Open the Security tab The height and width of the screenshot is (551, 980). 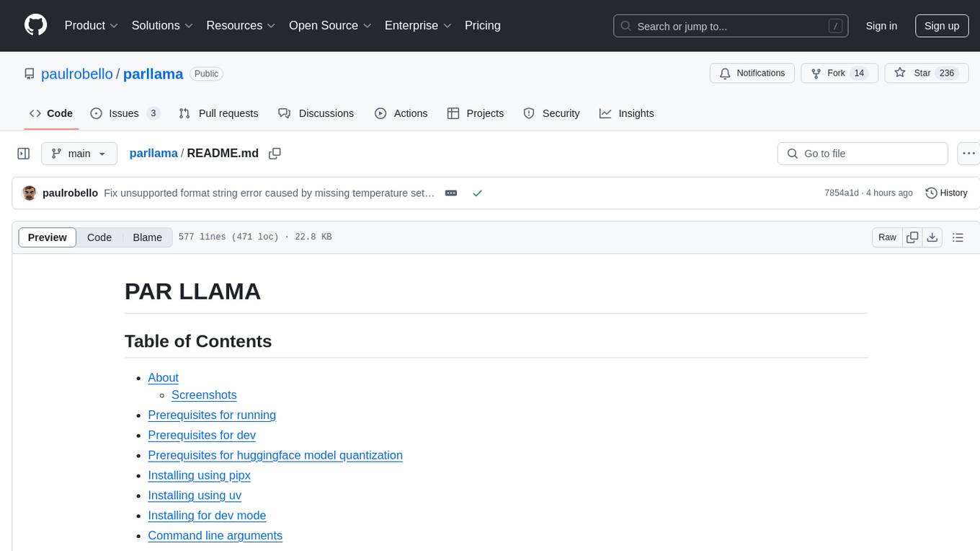(x=552, y=113)
